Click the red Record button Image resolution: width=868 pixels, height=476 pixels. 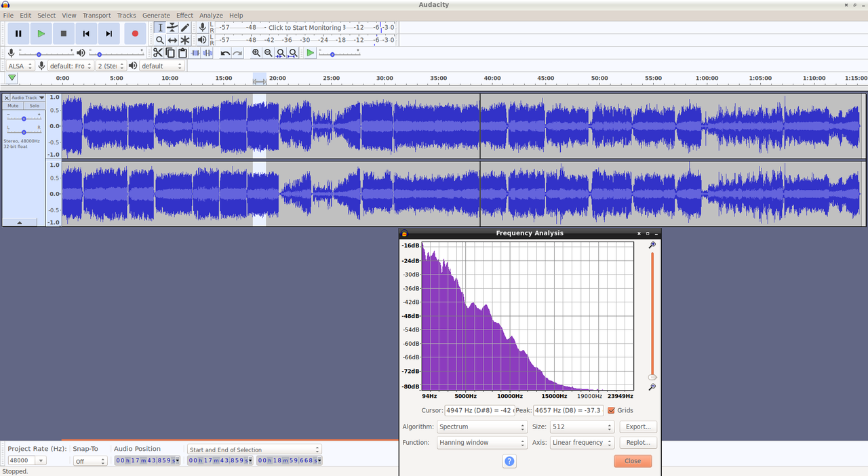(135, 33)
